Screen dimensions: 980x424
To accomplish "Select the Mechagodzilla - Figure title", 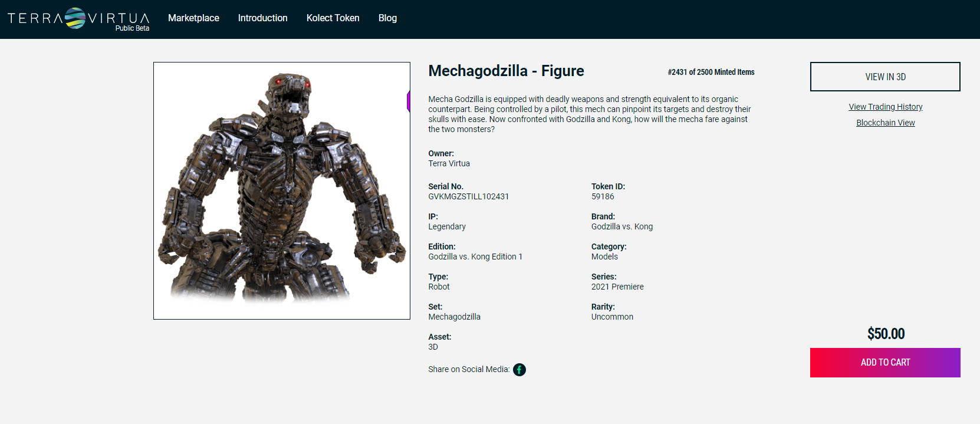I will 506,71.
